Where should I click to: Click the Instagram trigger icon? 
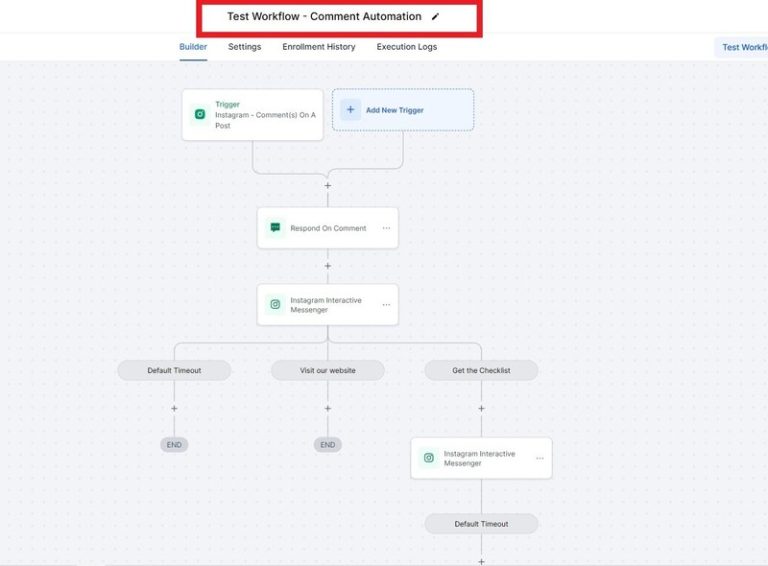click(200, 114)
